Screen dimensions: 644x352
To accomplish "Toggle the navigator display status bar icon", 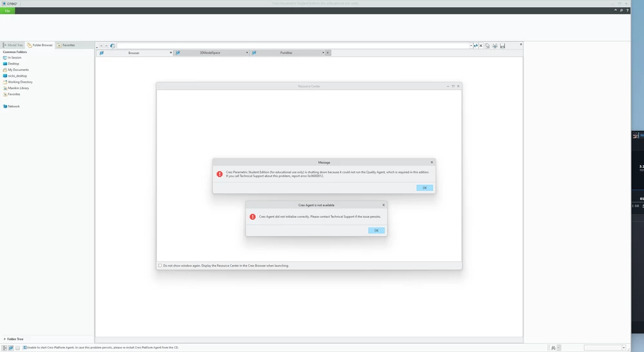I will 5,347.
